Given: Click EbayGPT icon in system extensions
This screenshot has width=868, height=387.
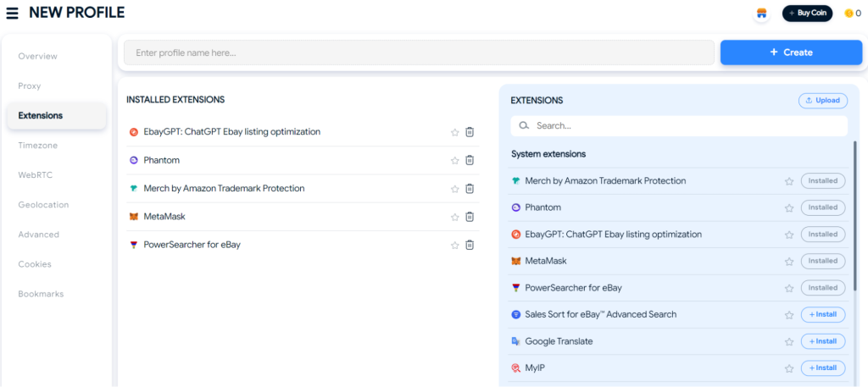Looking at the screenshot, I should [x=516, y=235].
